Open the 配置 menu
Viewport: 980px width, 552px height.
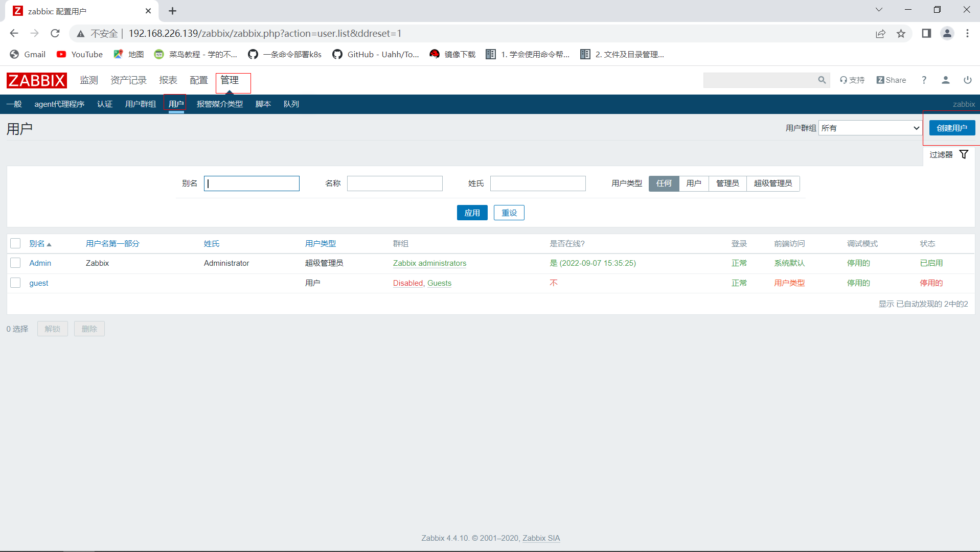[x=199, y=80]
